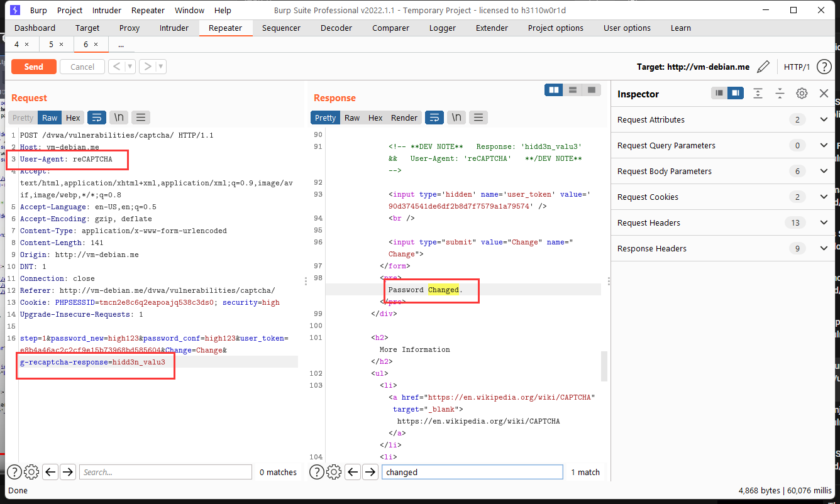Add new Repeater tab with ... button

pos(121,44)
